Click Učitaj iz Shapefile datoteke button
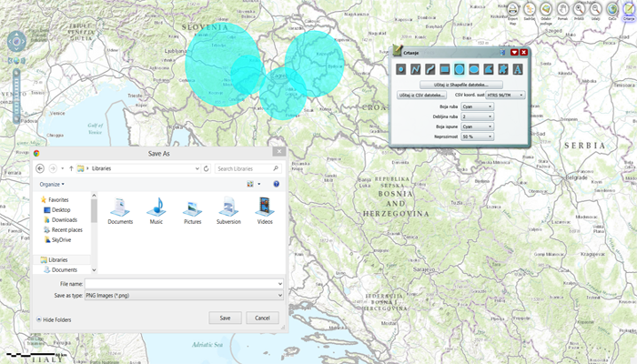The width and height of the screenshot is (637, 364). tap(461, 84)
